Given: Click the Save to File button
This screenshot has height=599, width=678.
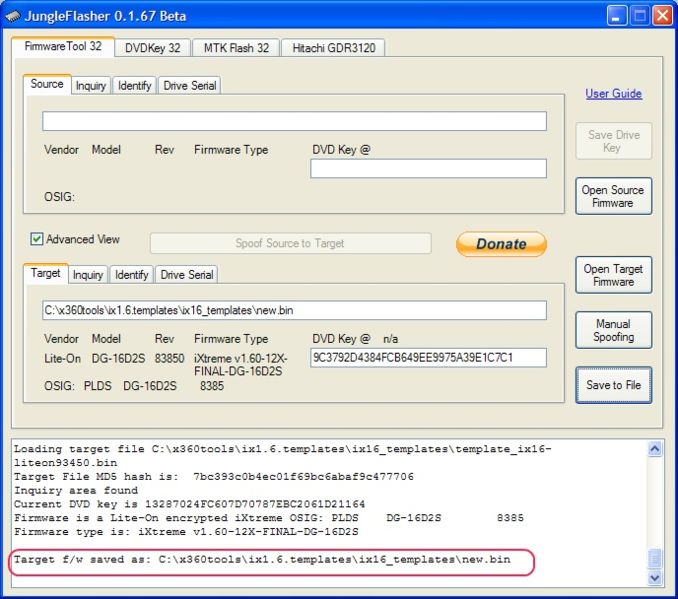Looking at the screenshot, I should click(614, 385).
